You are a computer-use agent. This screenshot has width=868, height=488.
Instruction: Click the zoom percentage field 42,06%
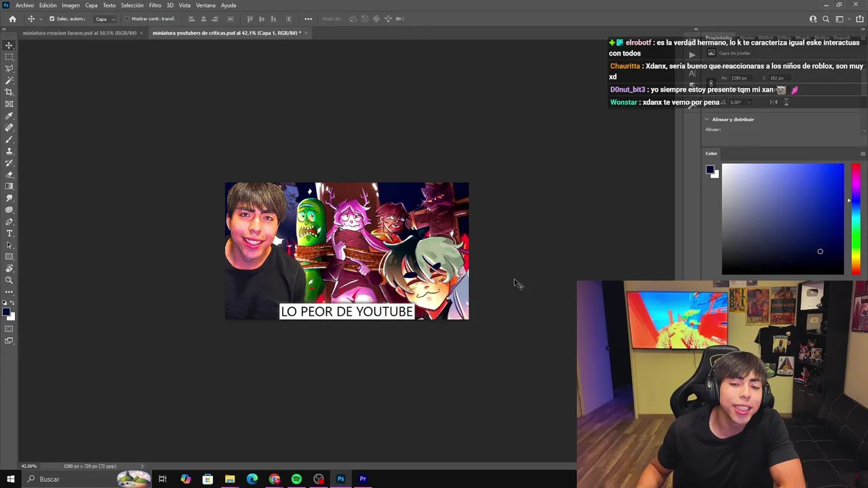29,466
